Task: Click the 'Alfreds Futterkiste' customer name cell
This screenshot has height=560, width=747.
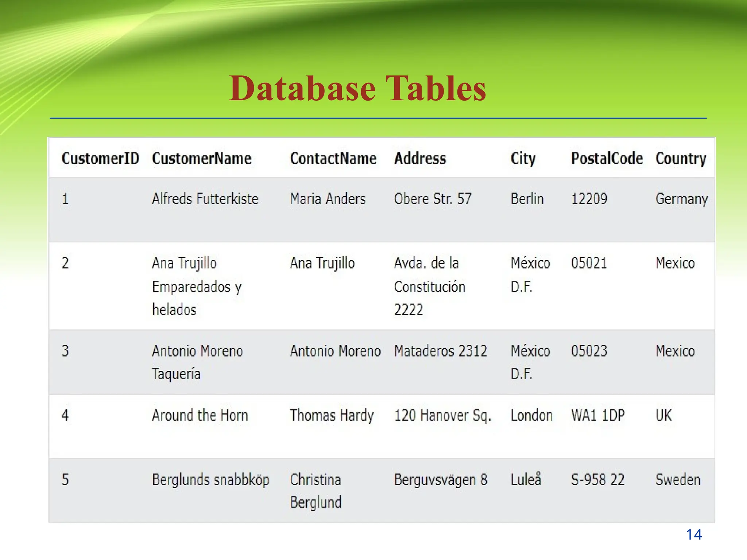Action: tap(205, 199)
